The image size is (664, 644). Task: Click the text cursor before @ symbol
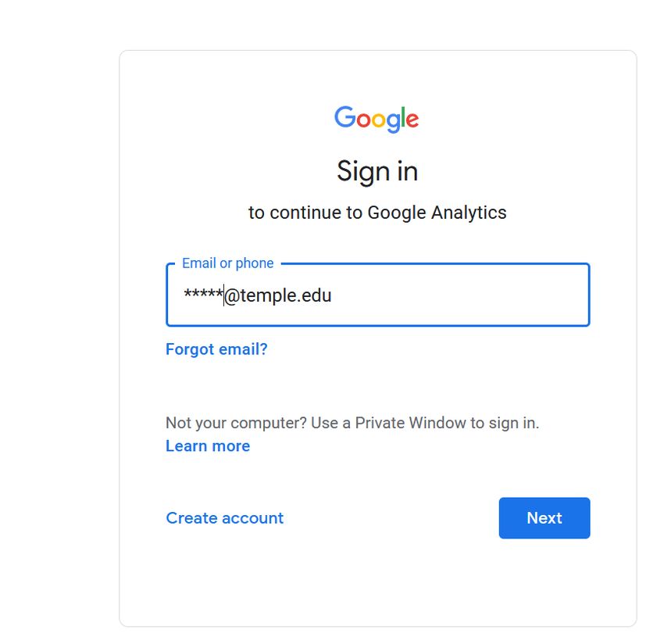pyautogui.click(x=223, y=295)
